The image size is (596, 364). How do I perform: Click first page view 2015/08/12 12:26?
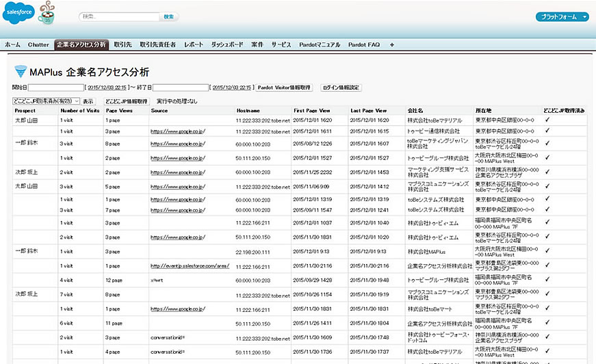click(x=313, y=144)
